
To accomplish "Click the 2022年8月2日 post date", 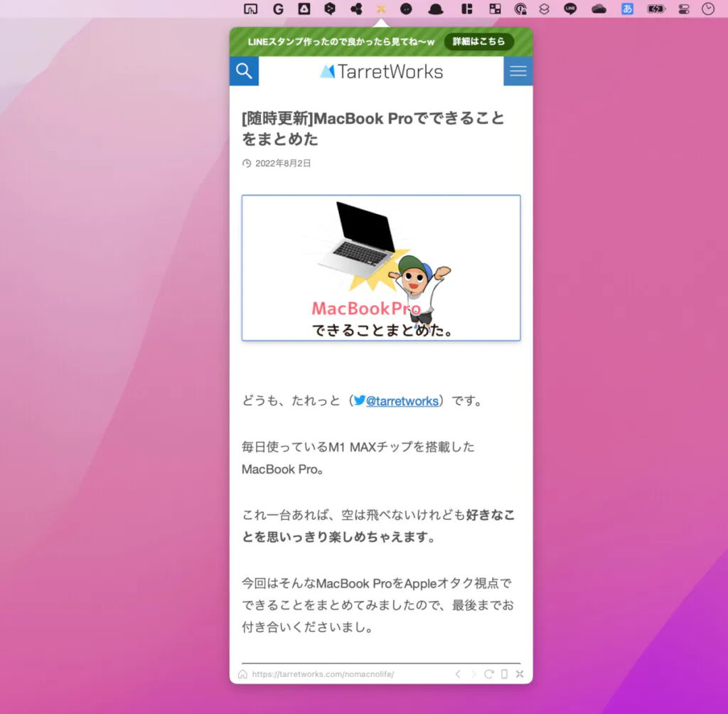I will (x=283, y=163).
